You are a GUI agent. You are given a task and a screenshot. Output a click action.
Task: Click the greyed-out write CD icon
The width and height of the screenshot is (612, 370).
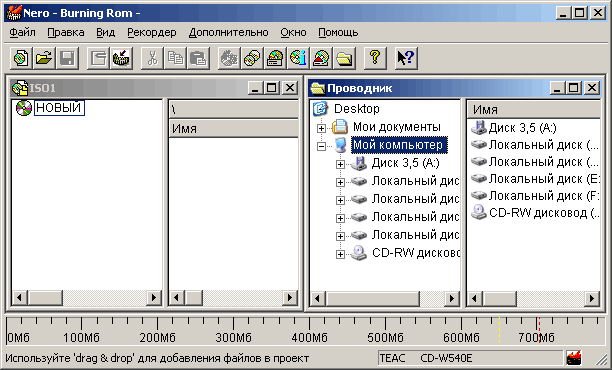(229, 58)
